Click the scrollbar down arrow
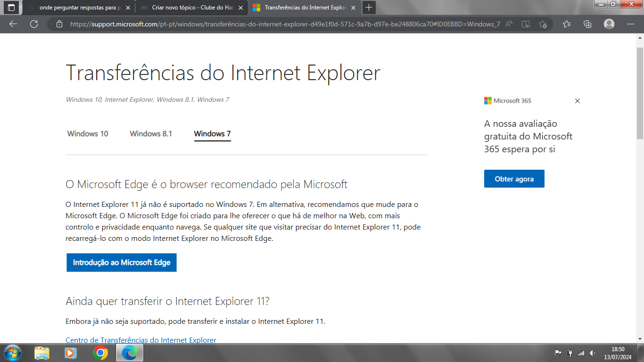The image size is (644, 362). tap(640, 339)
